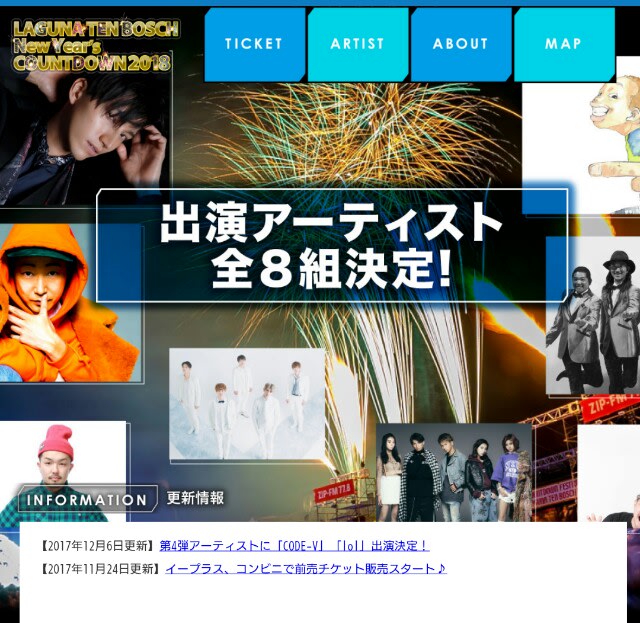Open the イープラス前売チケット販売スタート link
This screenshot has width=640, height=623.
point(306,568)
